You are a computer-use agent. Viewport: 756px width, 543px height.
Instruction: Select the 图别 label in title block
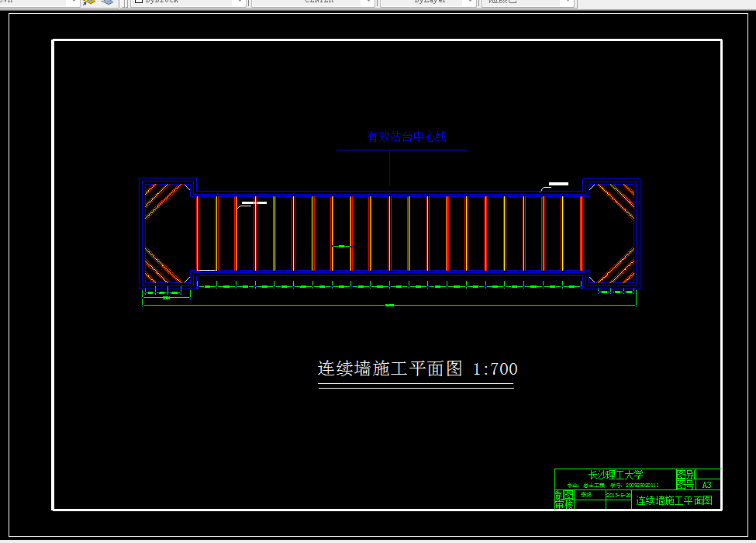click(x=685, y=475)
